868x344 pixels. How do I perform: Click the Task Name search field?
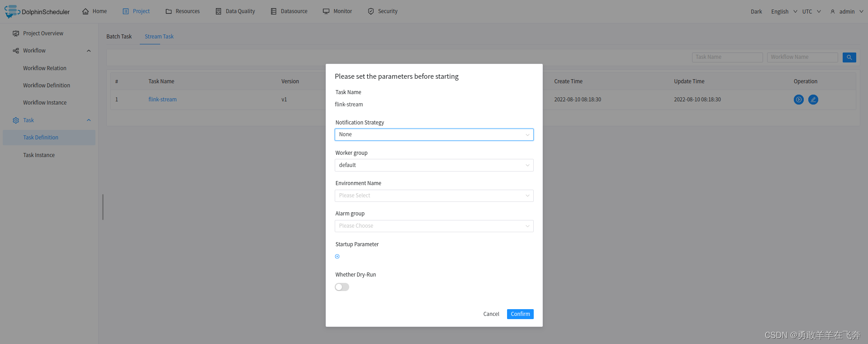[727, 57]
